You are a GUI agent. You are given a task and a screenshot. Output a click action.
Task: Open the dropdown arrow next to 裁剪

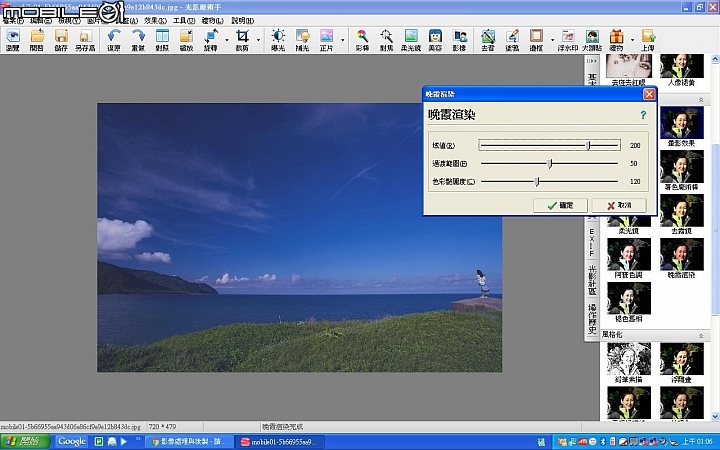pyautogui.click(x=258, y=40)
